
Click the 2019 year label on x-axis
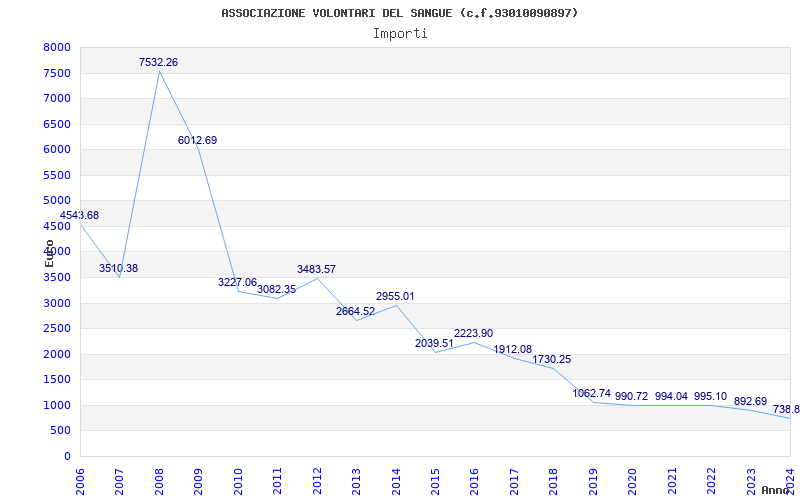pos(593,482)
